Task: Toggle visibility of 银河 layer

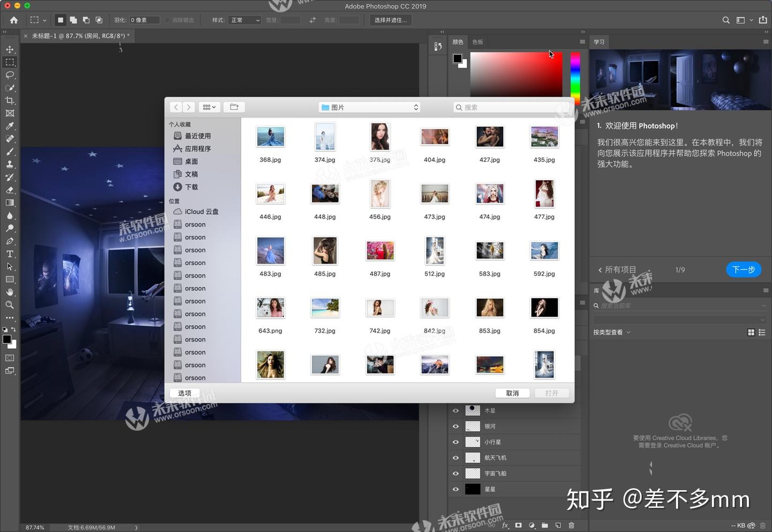Action: coord(456,426)
